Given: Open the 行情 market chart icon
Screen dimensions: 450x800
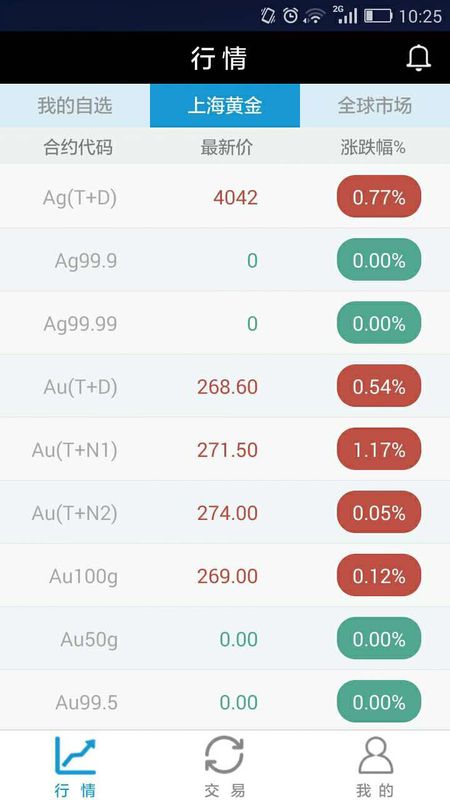Looking at the screenshot, I should 75,756.
